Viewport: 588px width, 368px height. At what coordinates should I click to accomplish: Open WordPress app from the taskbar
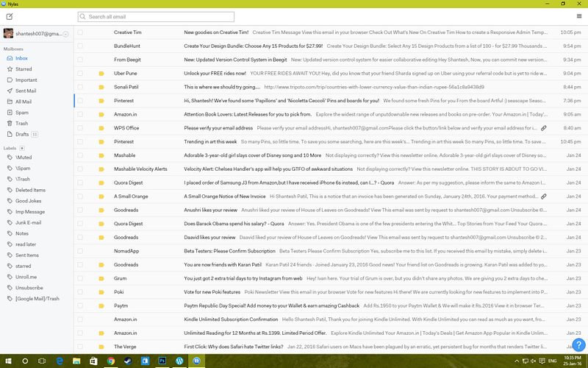tap(179, 361)
